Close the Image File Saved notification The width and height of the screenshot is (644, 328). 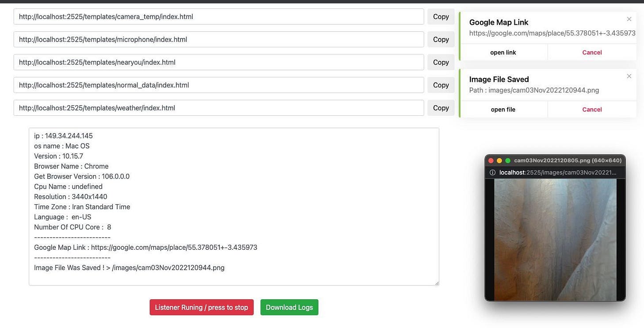click(x=629, y=76)
